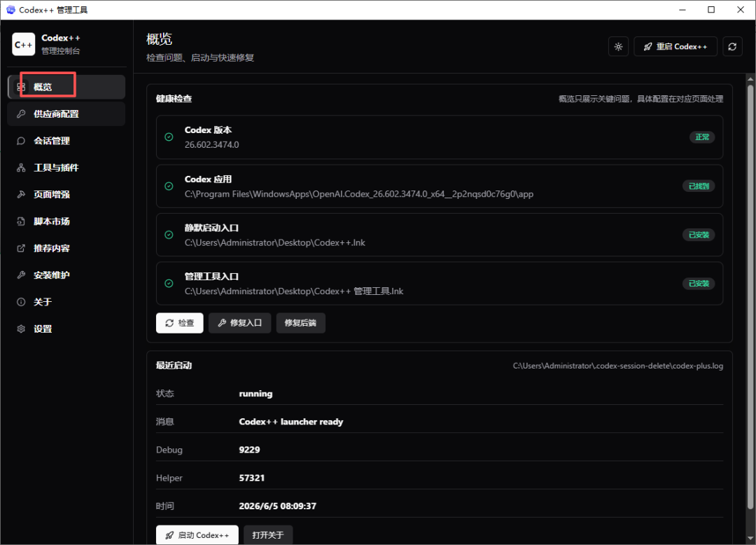Click the 检查 button

pos(180,323)
